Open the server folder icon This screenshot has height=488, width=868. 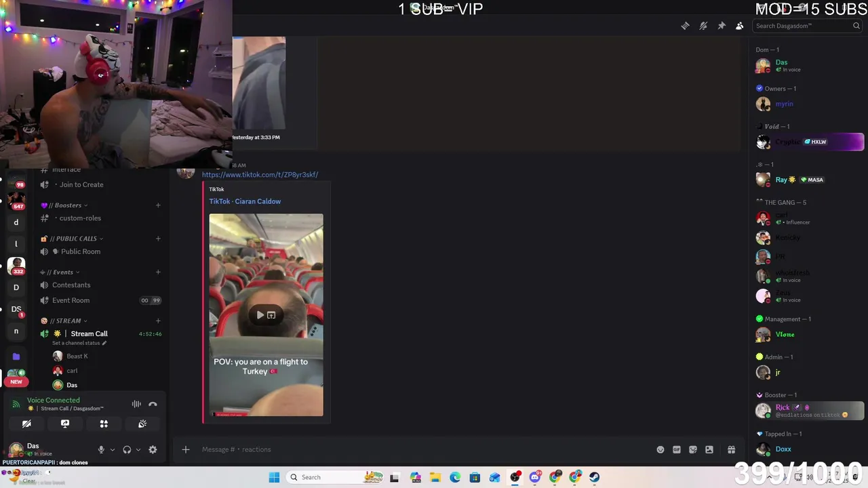[16, 356]
